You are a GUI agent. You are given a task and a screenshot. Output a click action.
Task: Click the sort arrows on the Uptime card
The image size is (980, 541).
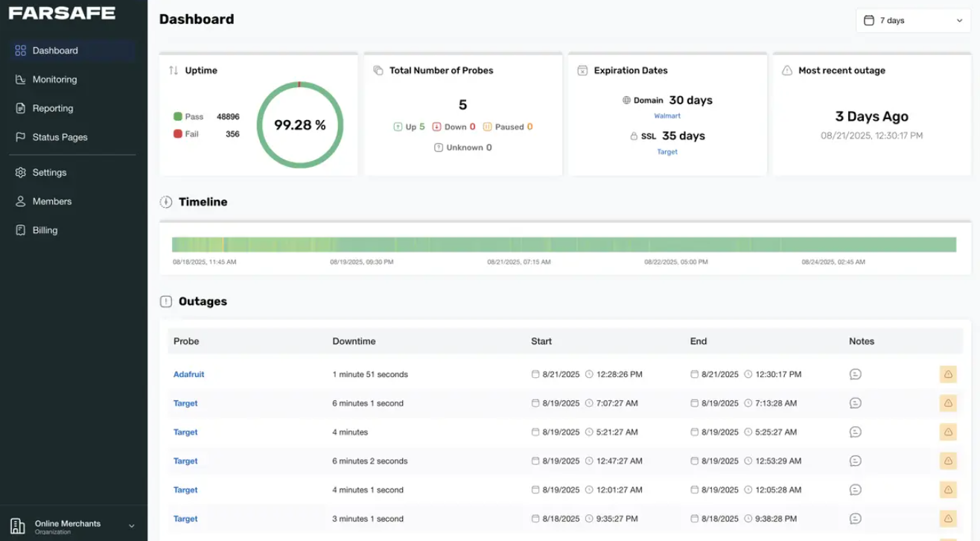pyautogui.click(x=172, y=70)
